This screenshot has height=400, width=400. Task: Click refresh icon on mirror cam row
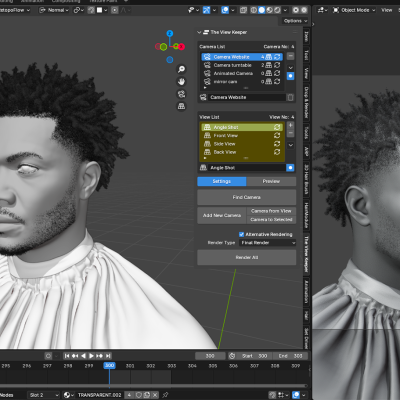pos(277,81)
